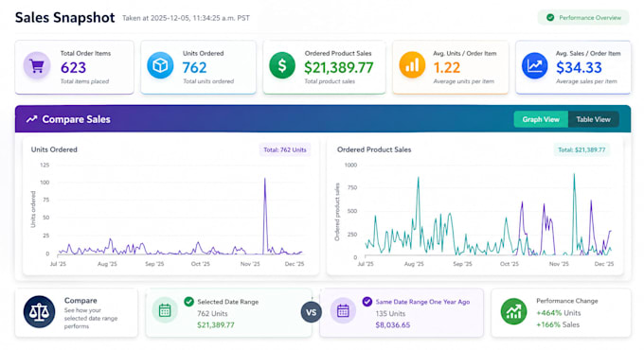Viewport: 644px width, 350px height.
Task: Click the $8,036.65 last year sales value
Action: point(393,325)
